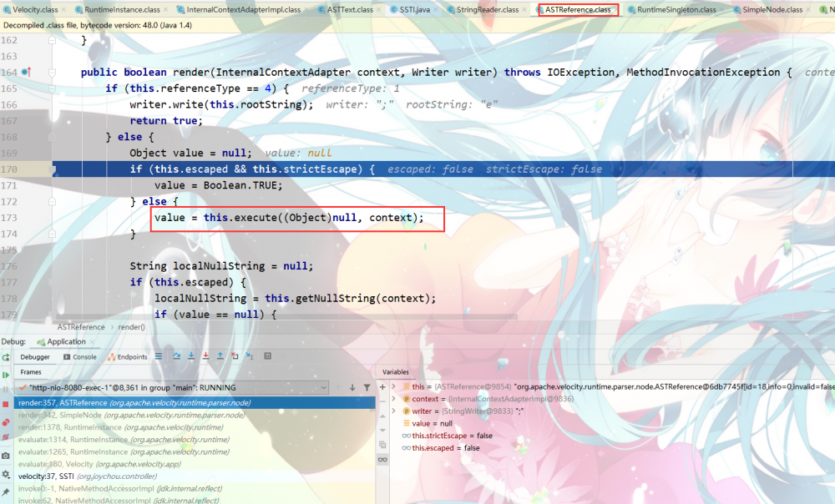Step over the current line
The height and width of the screenshot is (504, 835).
[x=177, y=356]
